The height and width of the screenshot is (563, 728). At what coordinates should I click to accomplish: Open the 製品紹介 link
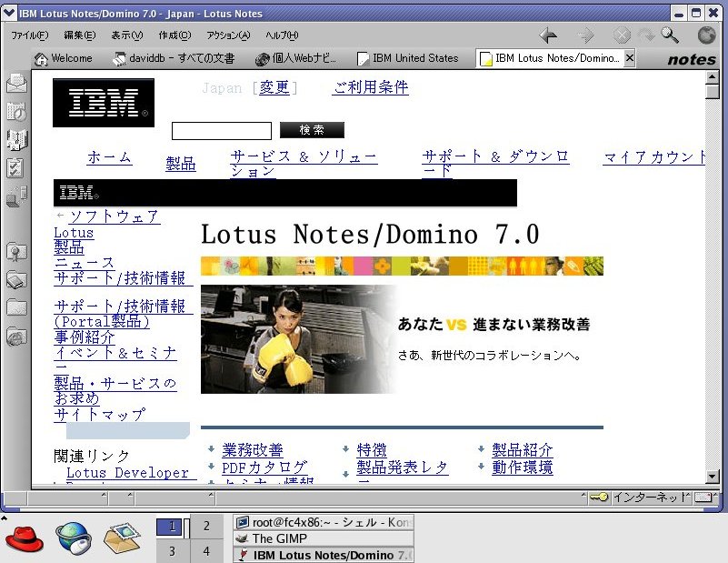click(x=523, y=450)
